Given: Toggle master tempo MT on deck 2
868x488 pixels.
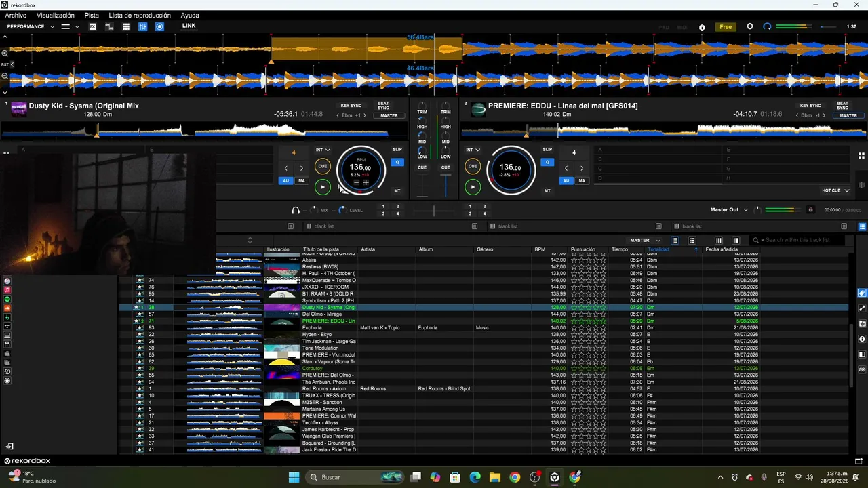Looking at the screenshot, I should (x=547, y=191).
